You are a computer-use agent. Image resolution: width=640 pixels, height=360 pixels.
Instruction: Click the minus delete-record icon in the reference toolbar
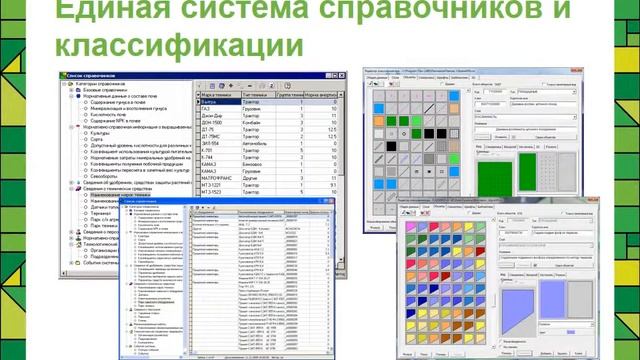coord(249,86)
